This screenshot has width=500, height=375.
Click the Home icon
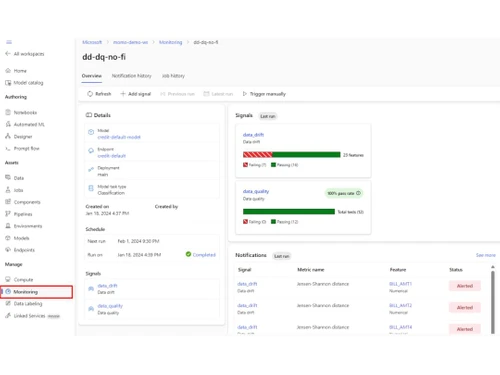[x=8, y=71]
